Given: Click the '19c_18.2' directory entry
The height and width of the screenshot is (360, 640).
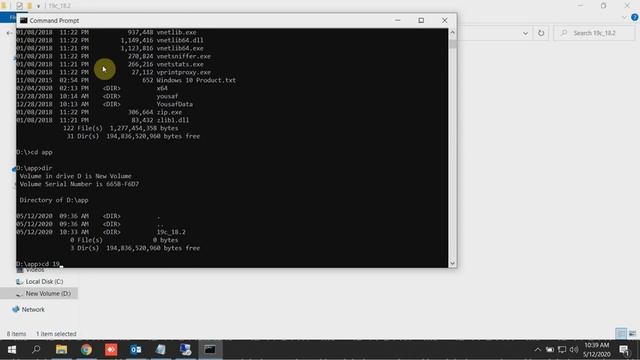Looking at the screenshot, I should click(x=171, y=232).
